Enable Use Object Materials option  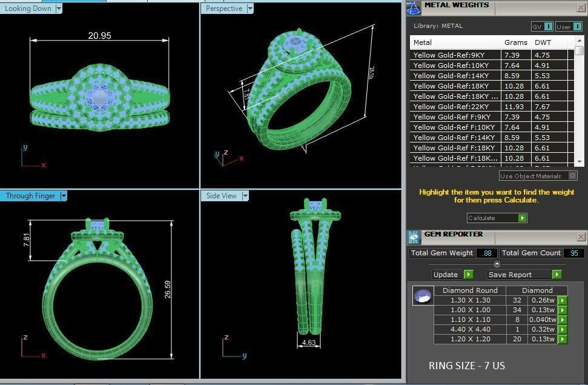point(572,175)
